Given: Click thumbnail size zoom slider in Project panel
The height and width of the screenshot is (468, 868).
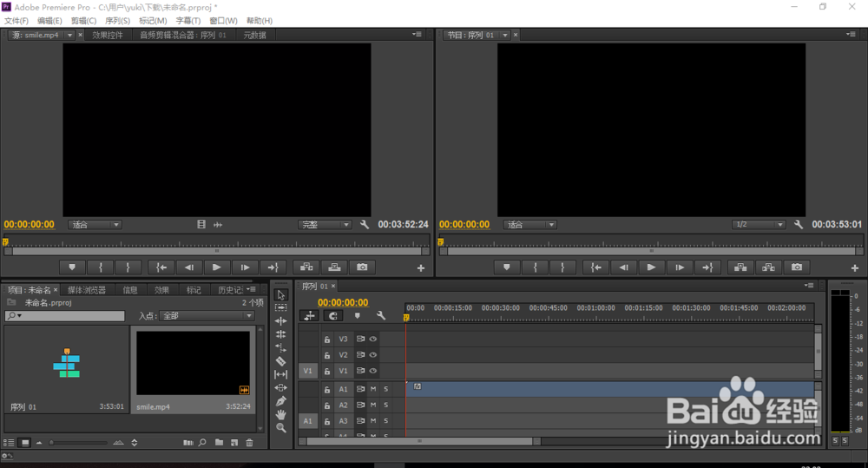Looking at the screenshot, I should click(x=79, y=443).
